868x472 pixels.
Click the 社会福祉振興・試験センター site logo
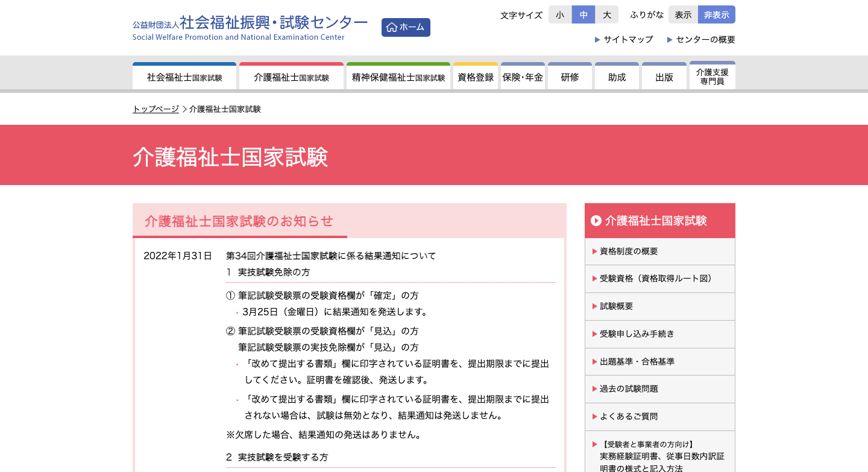coord(250,28)
